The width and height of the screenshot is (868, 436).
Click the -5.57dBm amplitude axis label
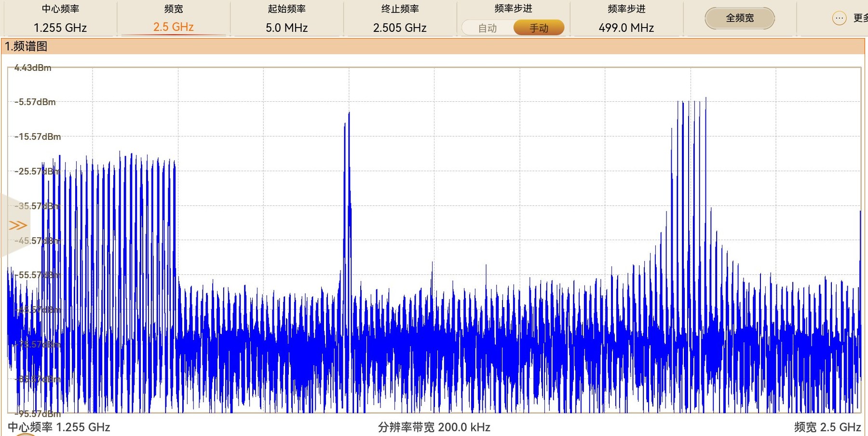point(35,102)
